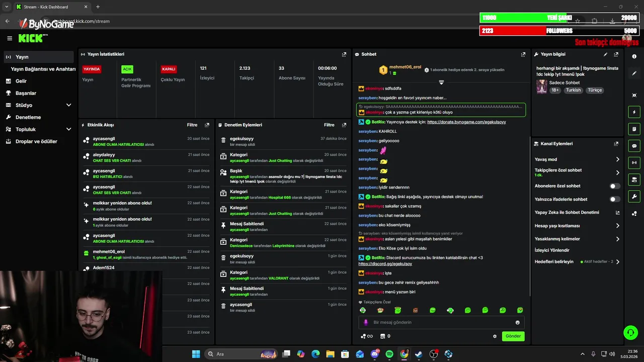Click the channel points icon with infinity symbol
644x362 pixels.
point(367,336)
